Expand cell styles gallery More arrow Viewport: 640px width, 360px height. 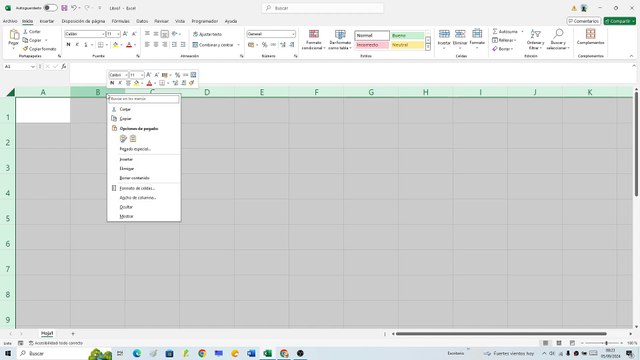tap(428, 47)
